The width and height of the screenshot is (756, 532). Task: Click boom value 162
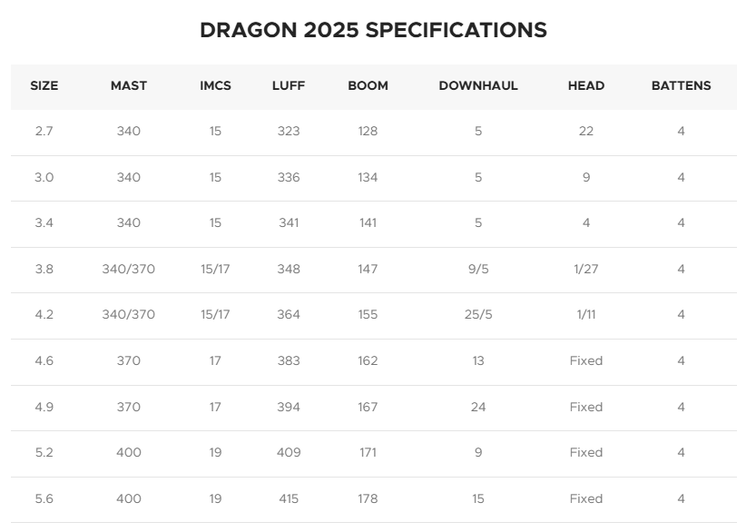point(368,360)
